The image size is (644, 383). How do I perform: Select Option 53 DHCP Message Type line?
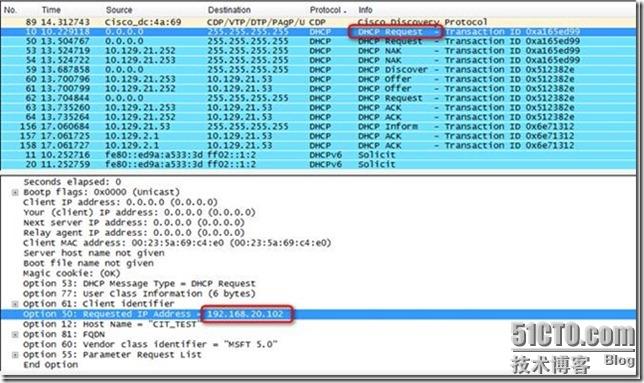[139, 284]
